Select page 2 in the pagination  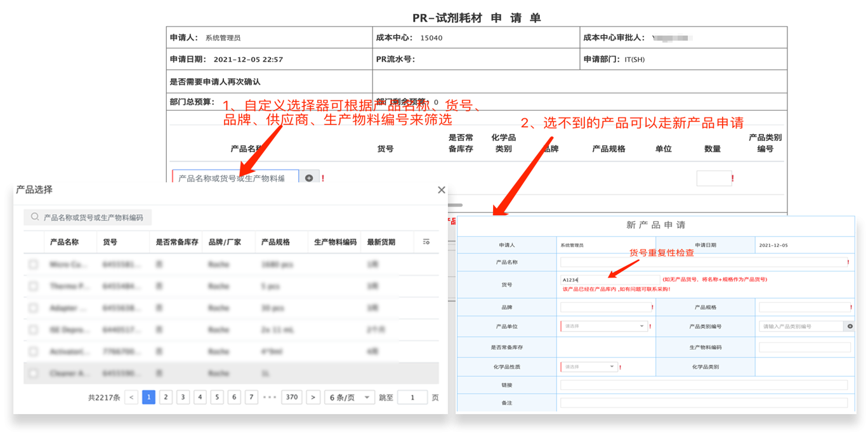coord(166,398)
